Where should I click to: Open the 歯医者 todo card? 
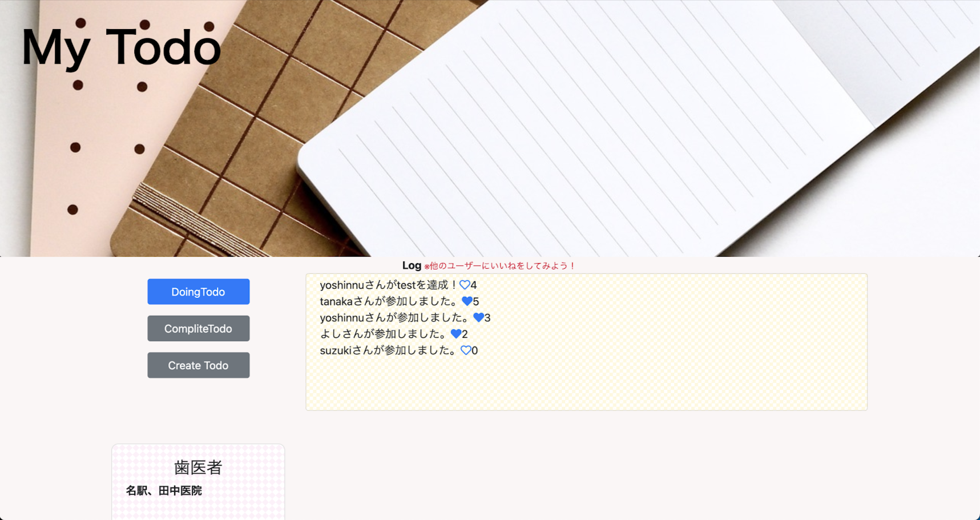tap(198, 468)
